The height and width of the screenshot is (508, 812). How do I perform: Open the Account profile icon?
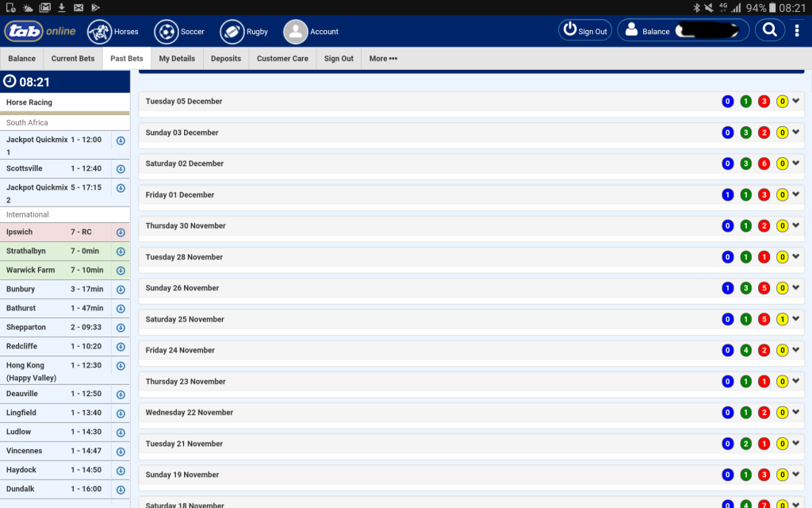(296, 32)
